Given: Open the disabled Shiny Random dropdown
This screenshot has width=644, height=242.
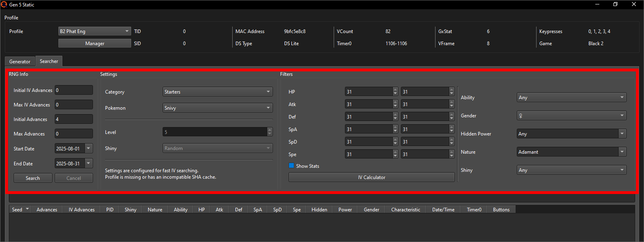Looking at the screenshot, I should (x=218, y=148).
